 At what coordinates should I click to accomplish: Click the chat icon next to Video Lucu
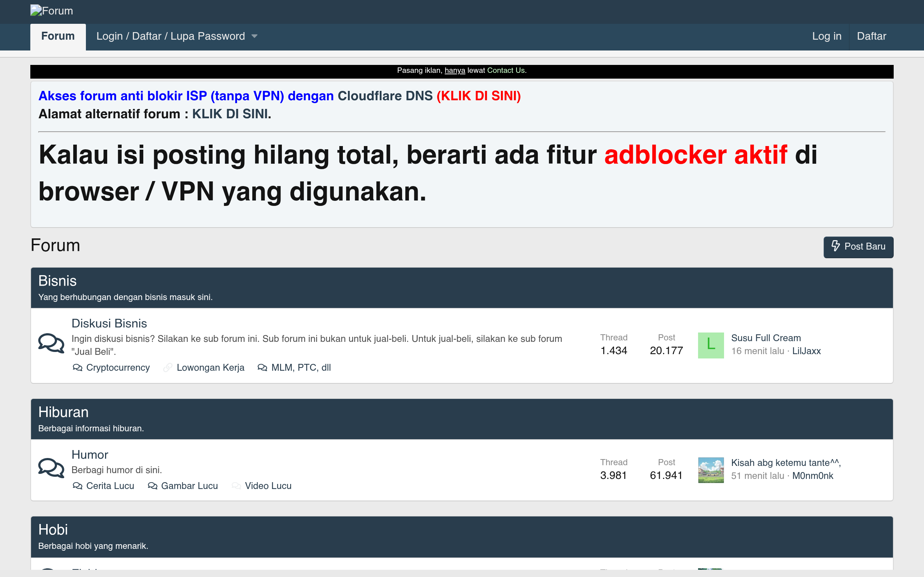(x=236, y=486)
